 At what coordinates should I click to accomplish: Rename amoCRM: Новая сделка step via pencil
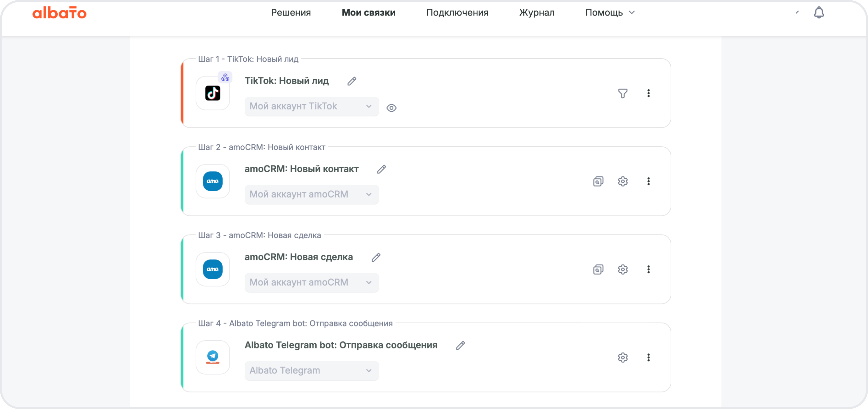pos(376,257)
